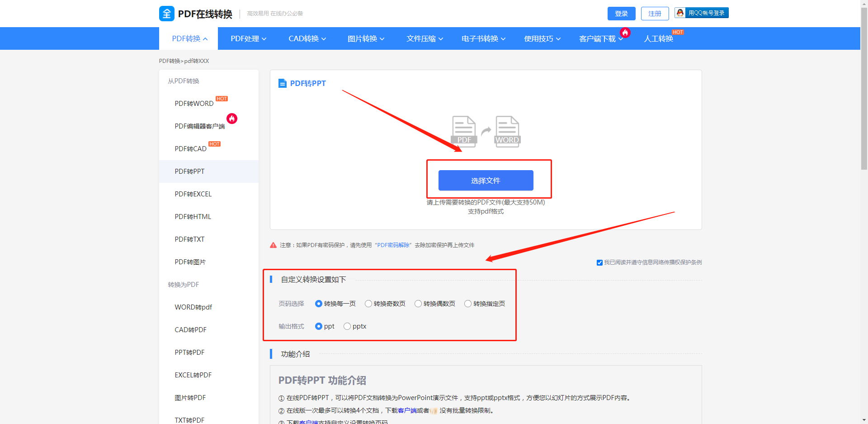Click the 注册 register button
Screen dimensions: 868x424
pos(655,14)
